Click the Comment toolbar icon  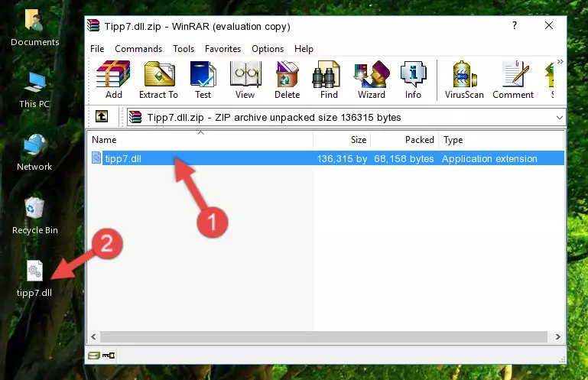tap(513, 80)
